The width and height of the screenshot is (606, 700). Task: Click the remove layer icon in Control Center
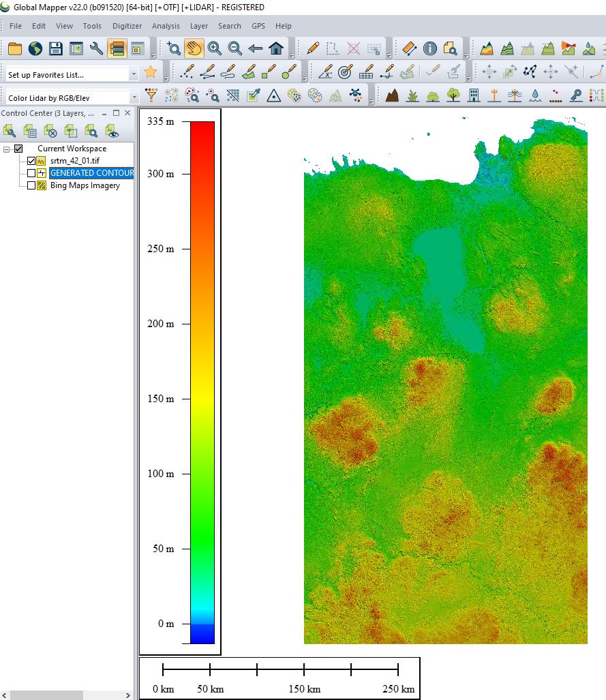pos(50,131)
